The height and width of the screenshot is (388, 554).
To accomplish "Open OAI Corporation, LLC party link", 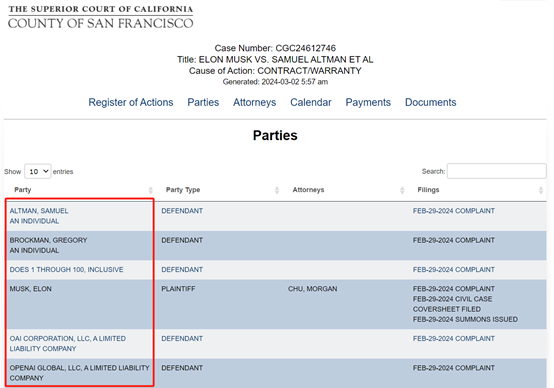I will (67, 343).
